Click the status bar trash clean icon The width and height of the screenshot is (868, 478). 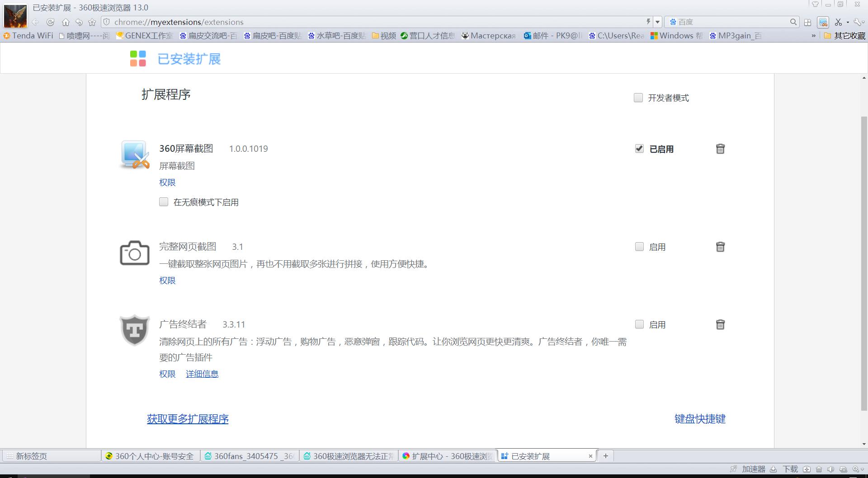(819, 469)
